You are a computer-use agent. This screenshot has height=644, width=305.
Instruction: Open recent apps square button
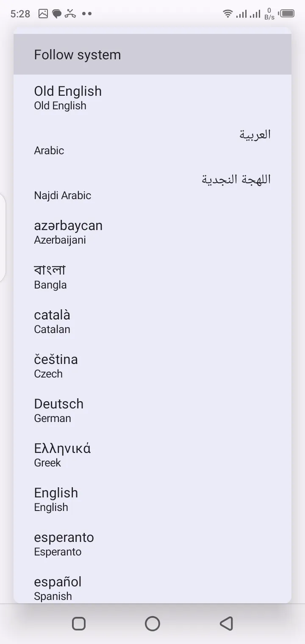[79, 623]
